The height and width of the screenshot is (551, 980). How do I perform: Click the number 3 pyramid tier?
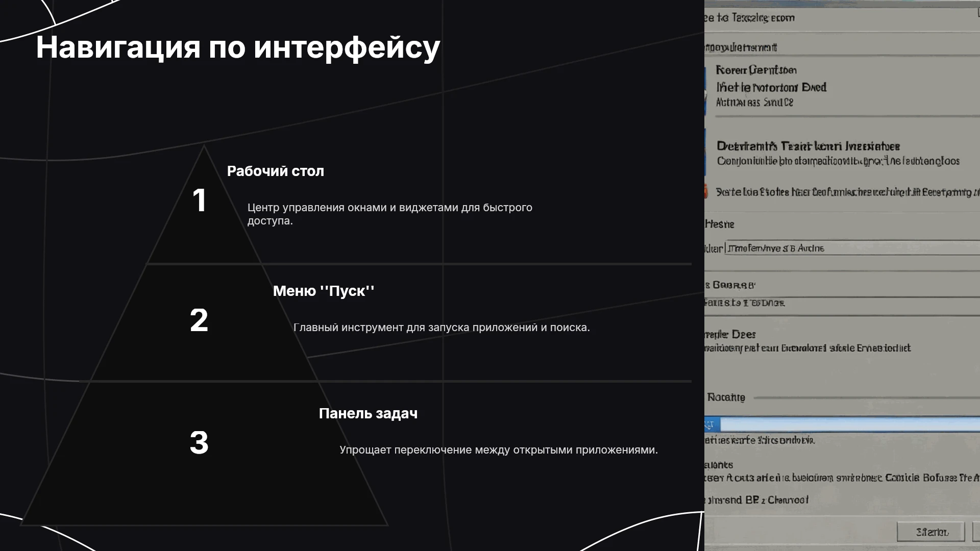(204, 454)
